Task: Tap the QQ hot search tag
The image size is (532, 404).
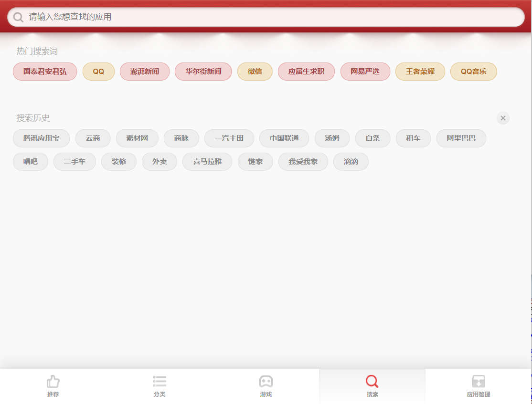Action: coord(98,72)
